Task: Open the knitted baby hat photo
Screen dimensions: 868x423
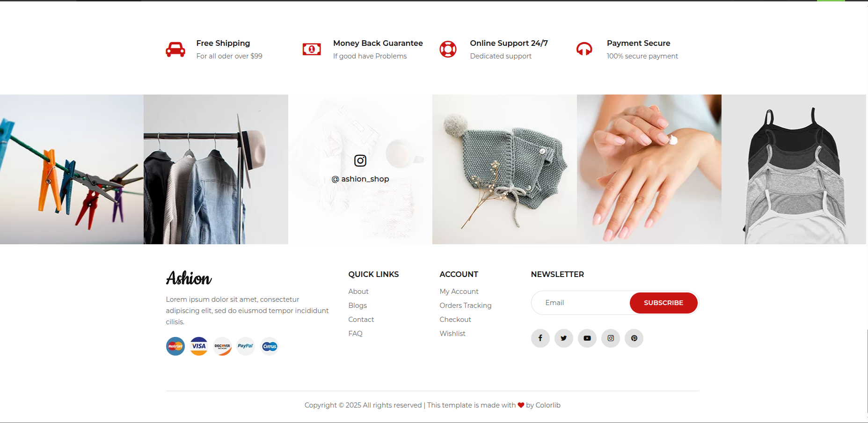Action: click(x=504, y=169)
